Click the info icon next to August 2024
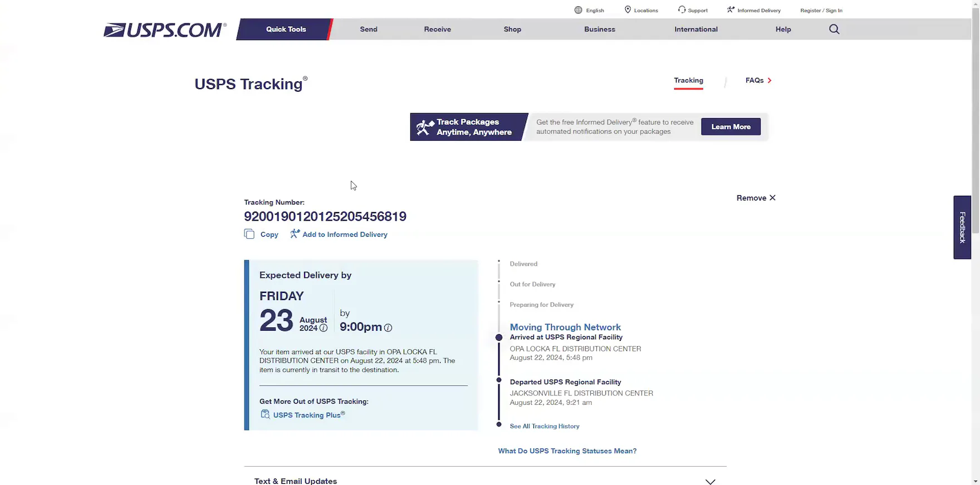Screen dimensions: 980x485 [323, 328]
